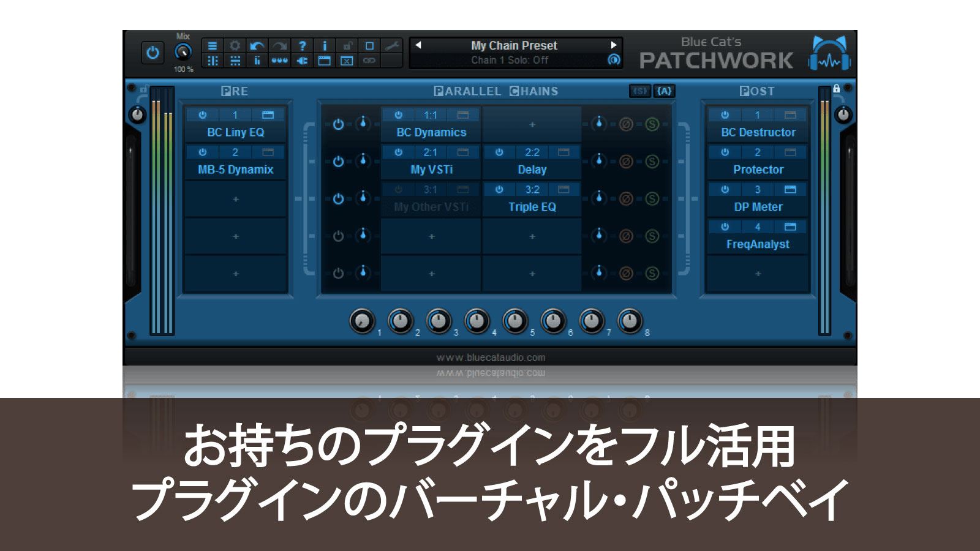Image resolution: width=980 pixels, height=551 pixels.
Task: Open the My Chain Preset preset list
Action: pyautogui.click(x=514, y=45)
